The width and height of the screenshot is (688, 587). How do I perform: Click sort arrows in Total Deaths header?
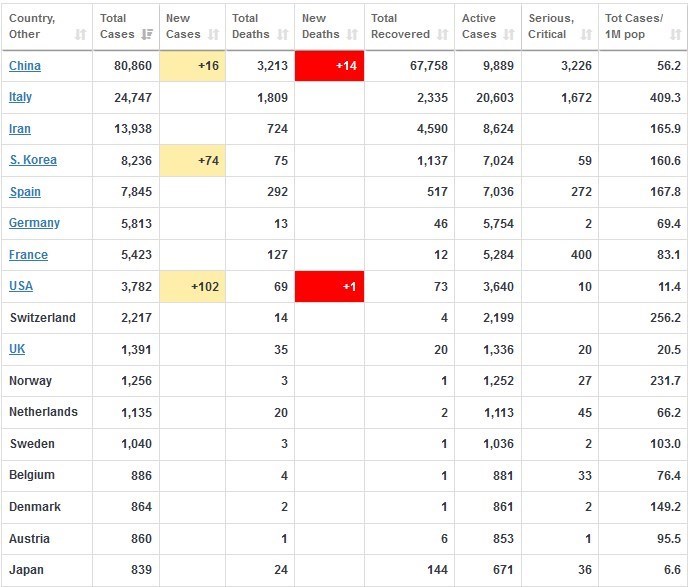point(282,35)
